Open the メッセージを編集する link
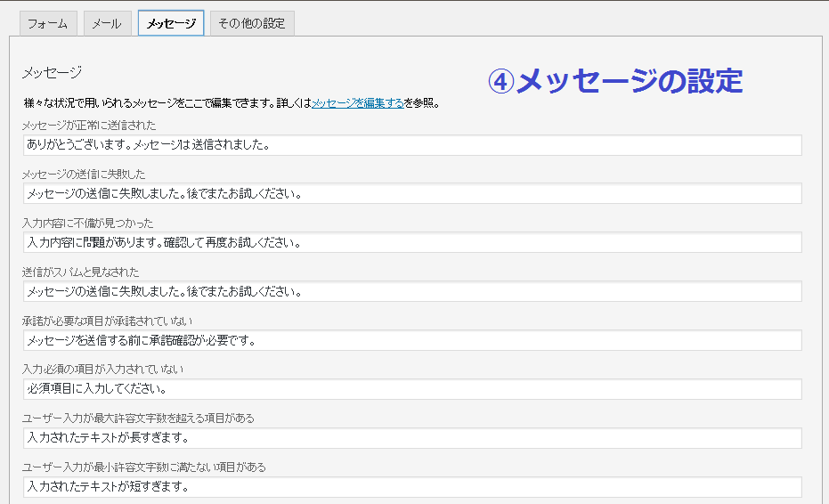Image resolution: width=829 pixels, height=504 pixels. click(357, 103)
